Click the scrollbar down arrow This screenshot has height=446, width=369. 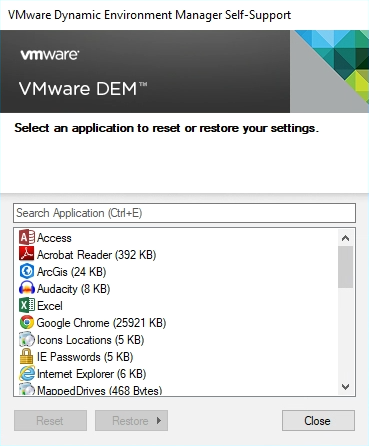[346, 387]
